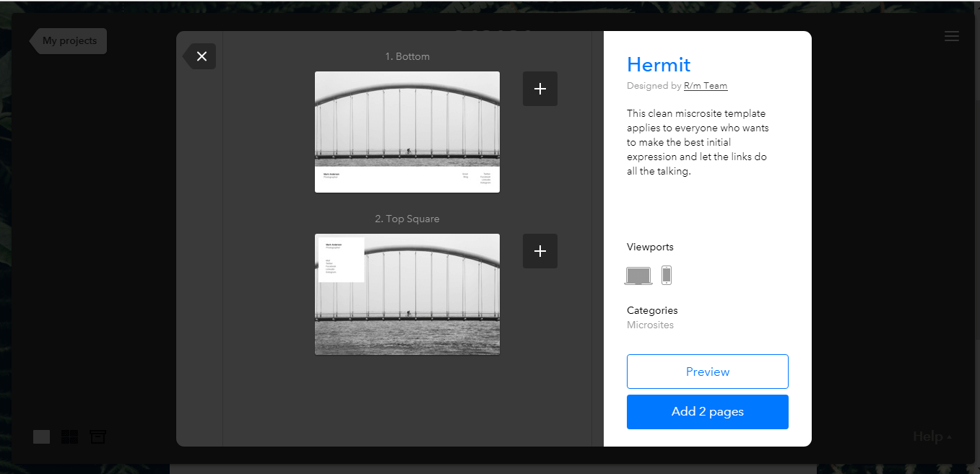Click the Hermit template title
The height and width of the screenshot is (474, 980).
659,65
